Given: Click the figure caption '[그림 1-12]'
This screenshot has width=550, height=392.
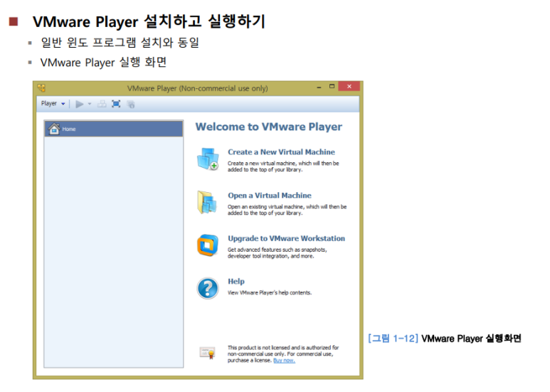Looking at the screenshot, I should tap(393, 339).
